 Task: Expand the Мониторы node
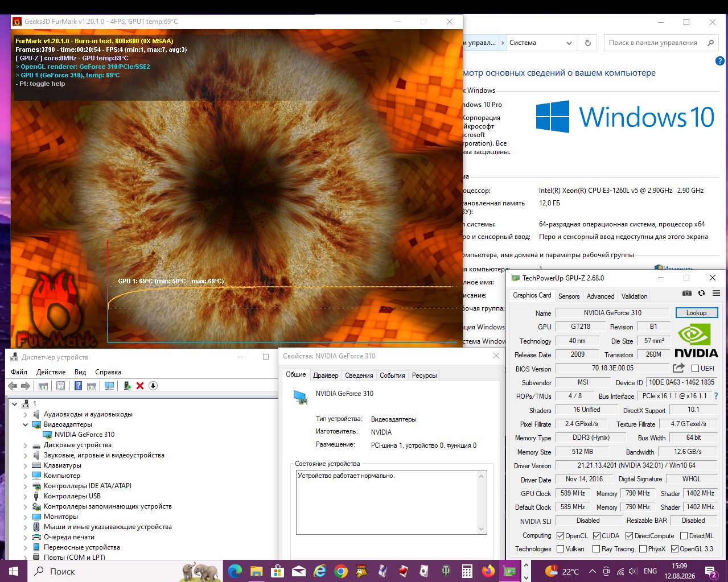pos(25,517)
